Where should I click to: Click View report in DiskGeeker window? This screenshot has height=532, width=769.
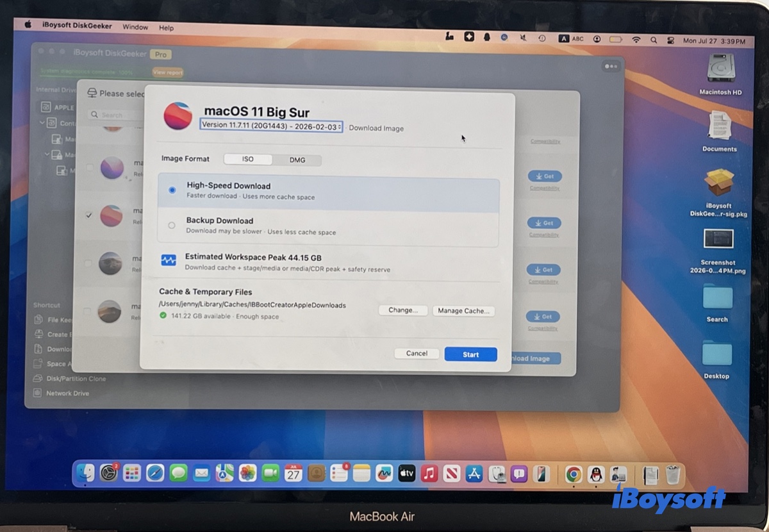[167, 73]
